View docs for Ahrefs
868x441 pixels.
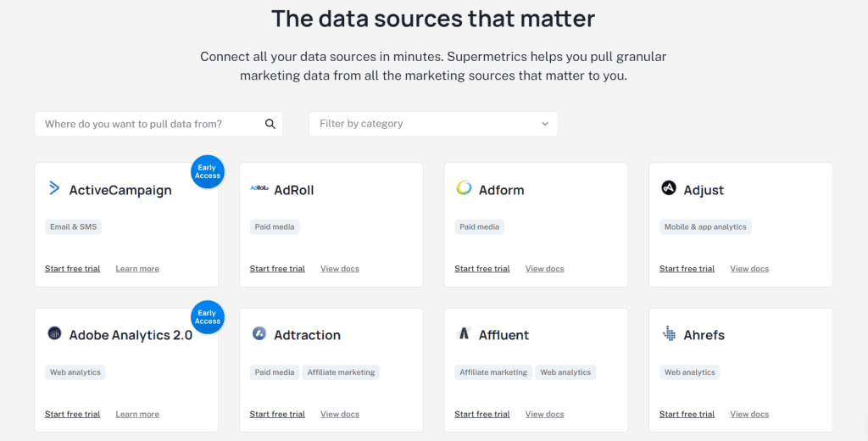[x=749, y=415]
